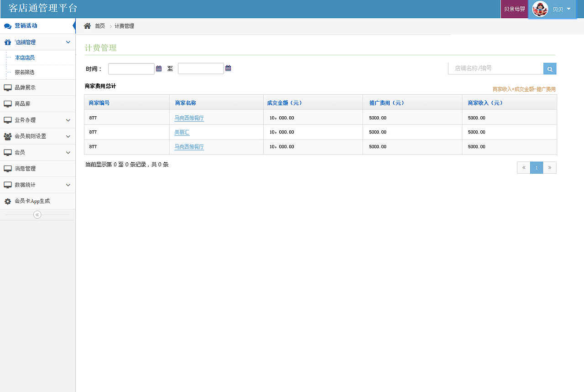Open 美丽汇 merchant link
584x392 pixels.
182,132
